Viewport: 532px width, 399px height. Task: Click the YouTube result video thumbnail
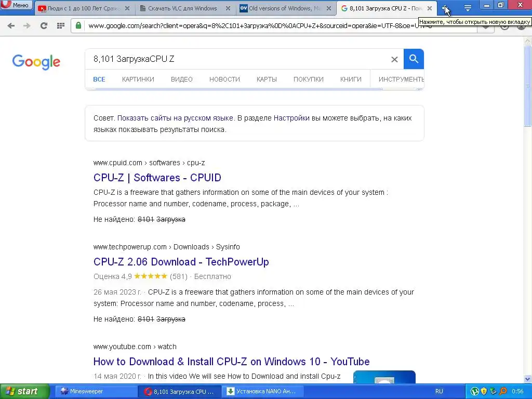coord(384,377)
